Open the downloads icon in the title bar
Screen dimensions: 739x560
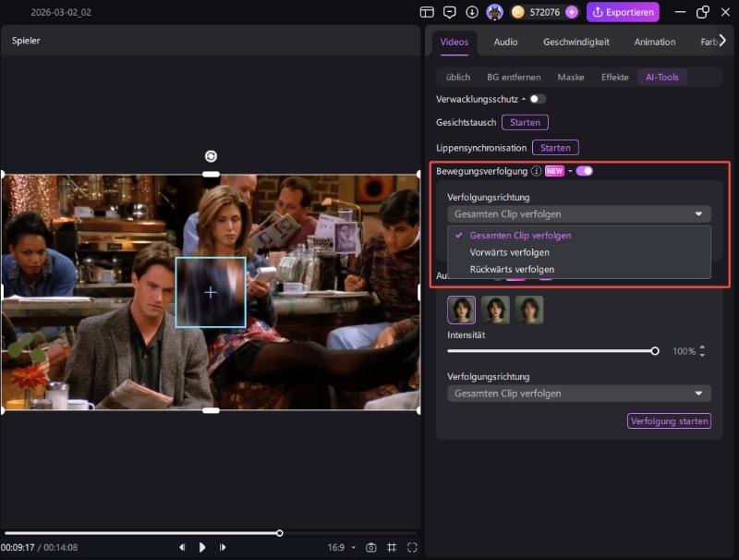coord(471,12)
